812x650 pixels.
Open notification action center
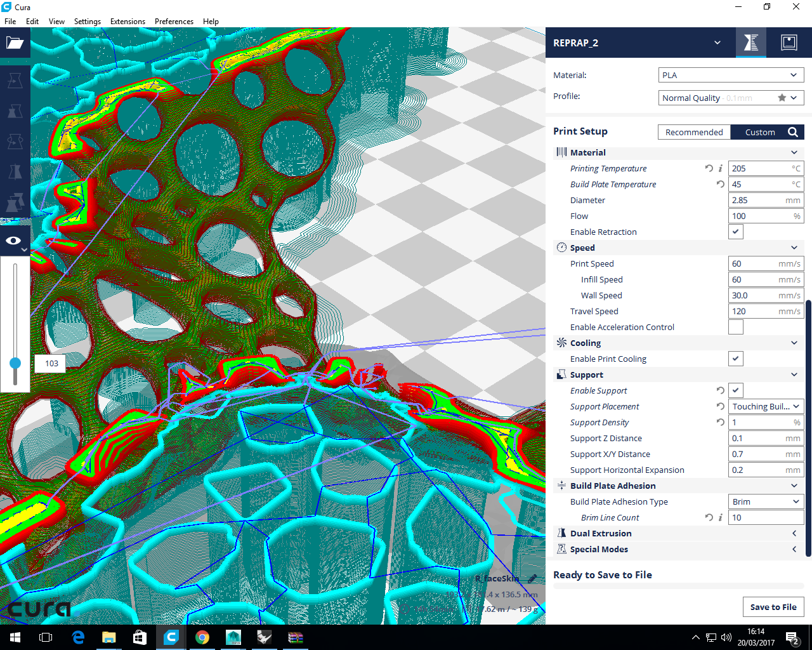point(792,637)
